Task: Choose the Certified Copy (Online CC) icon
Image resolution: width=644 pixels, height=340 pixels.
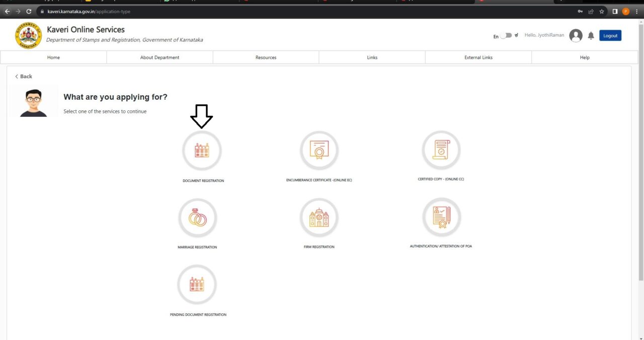Action: point(441,150)
